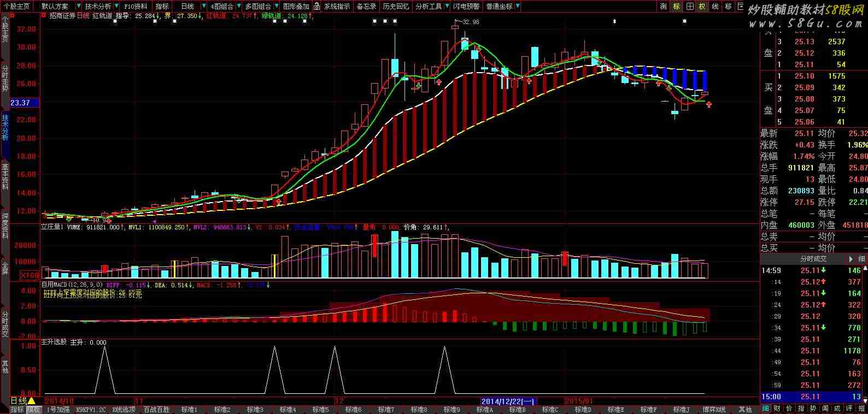Click the 指标 toolbar button
The height and width of the screenshot is (414, 868).
(162, 7)
